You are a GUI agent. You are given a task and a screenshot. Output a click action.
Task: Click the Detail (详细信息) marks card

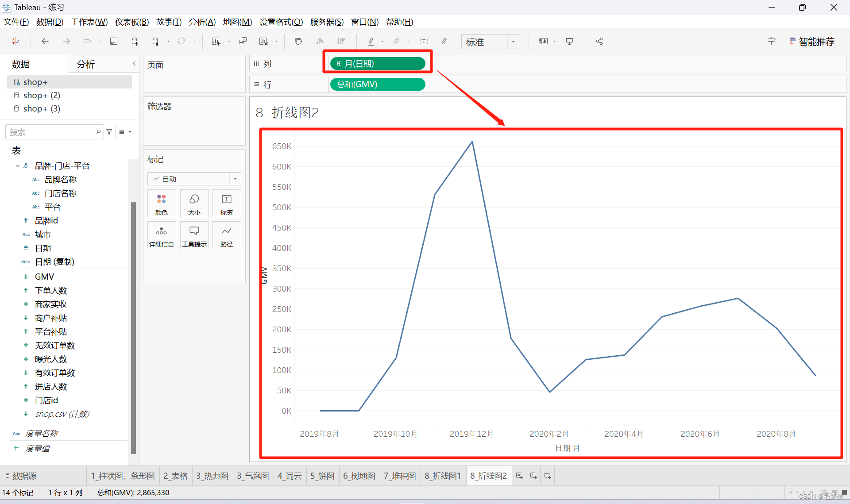tap(162, 235)
